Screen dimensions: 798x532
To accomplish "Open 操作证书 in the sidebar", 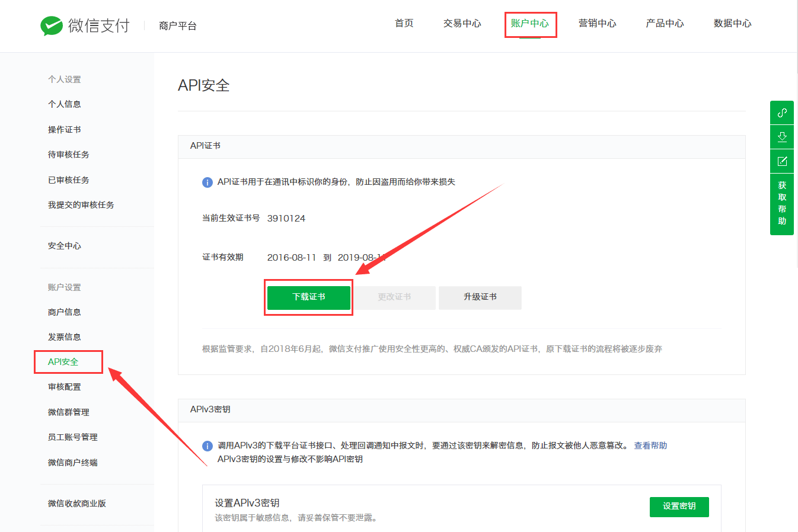I will point(65,130).
